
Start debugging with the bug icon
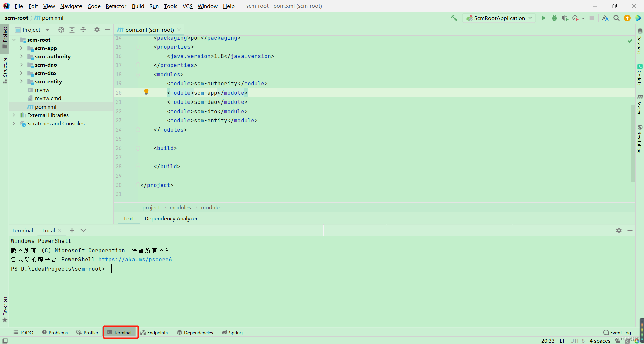[554, 18]
